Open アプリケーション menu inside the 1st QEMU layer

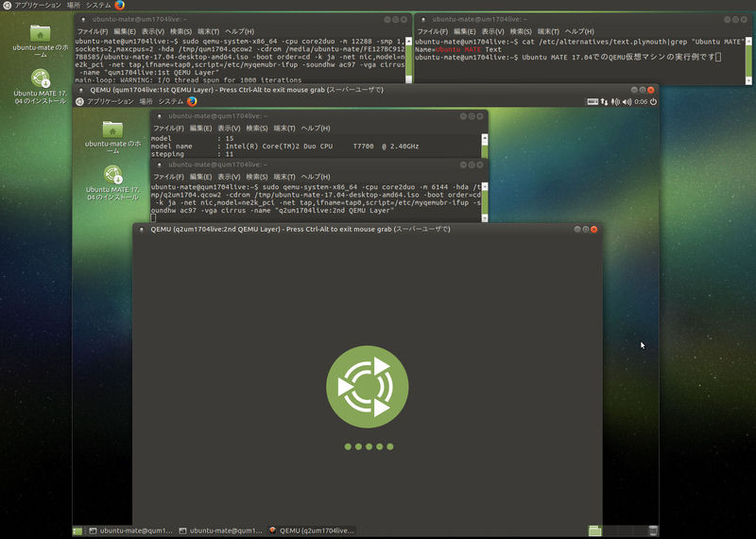[x=110, y=101]
